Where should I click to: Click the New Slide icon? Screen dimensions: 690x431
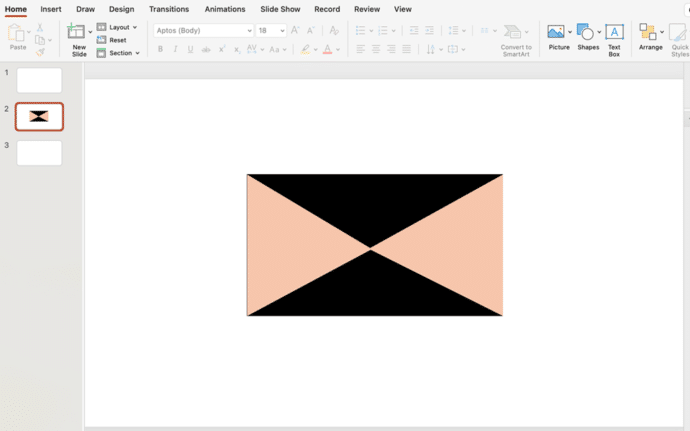76,33
